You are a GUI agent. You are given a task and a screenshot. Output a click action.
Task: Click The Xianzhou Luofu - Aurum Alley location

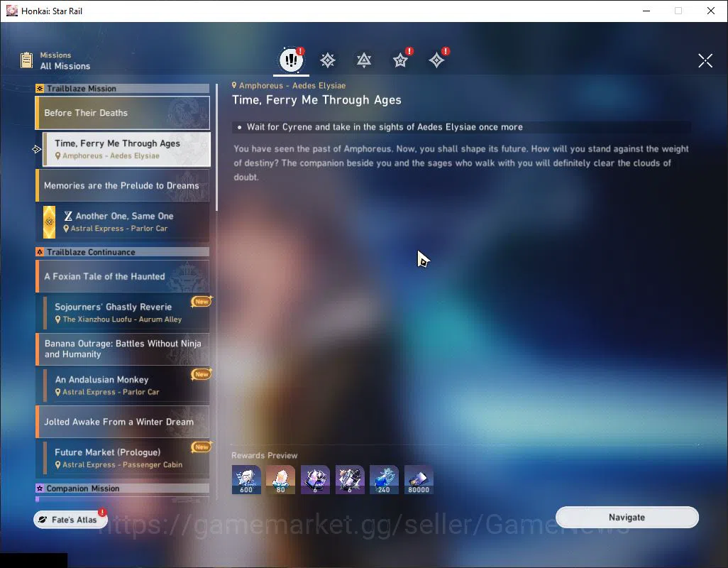pyautogui.click(x=122, y=319)
